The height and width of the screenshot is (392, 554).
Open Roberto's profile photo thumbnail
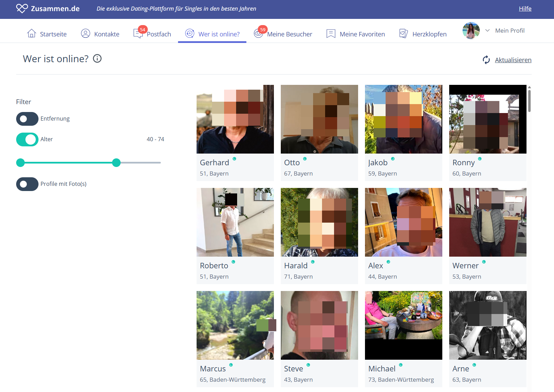[x=235, y=222]
